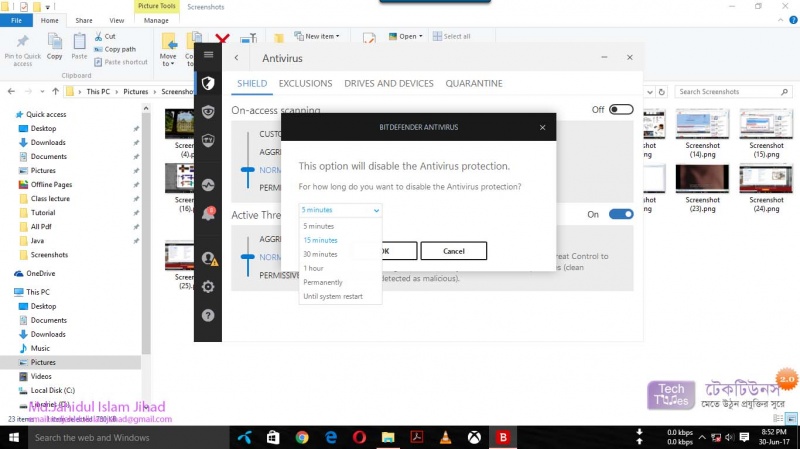Switch to the QUARANTINE tab

click(x=474, y=84)
